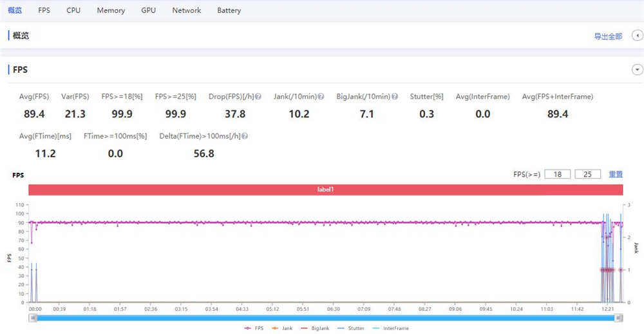Open the FPS tab
The width and height of the screenshot is (644, 334).
point(44,11)
